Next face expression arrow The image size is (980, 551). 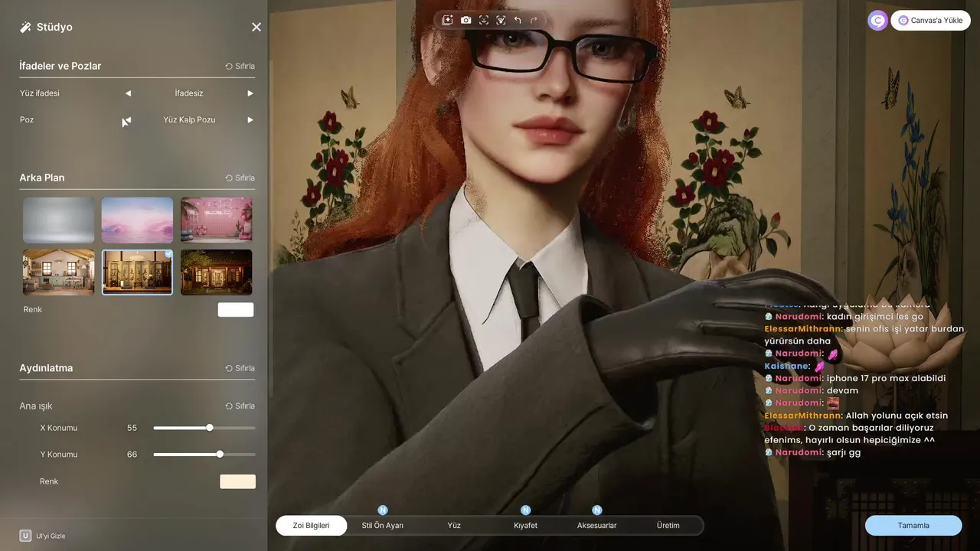250,93
